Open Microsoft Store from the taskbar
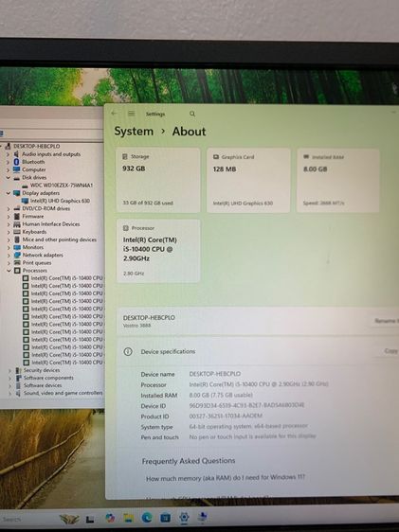 (165, 518)
